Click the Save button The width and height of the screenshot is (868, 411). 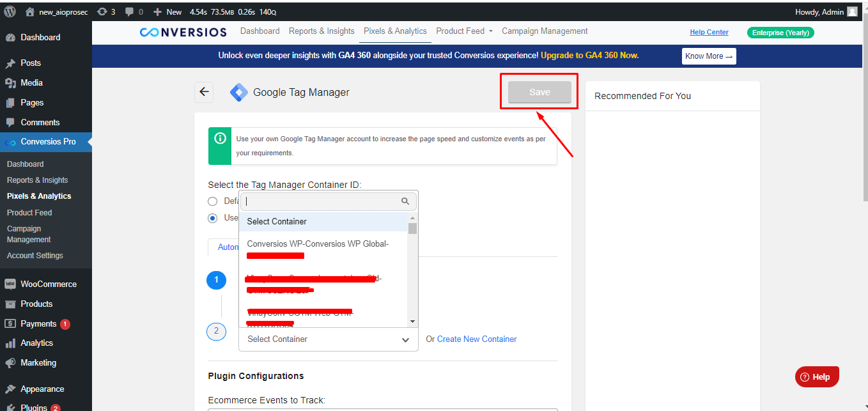(x=539, y=92)
